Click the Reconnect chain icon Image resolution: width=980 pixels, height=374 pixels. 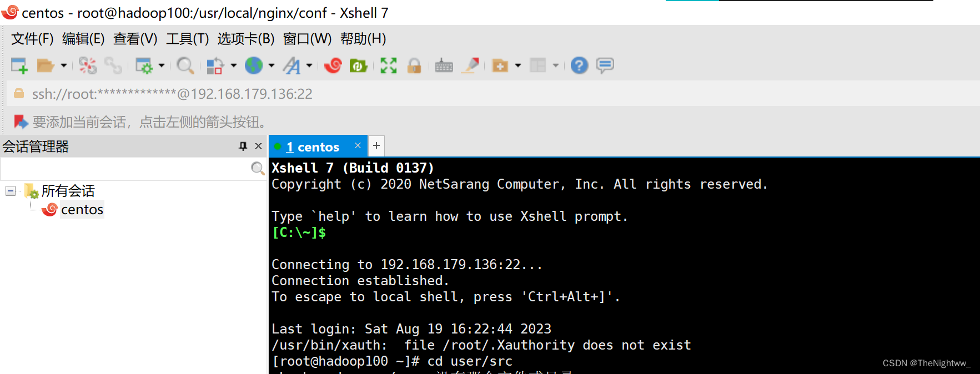[x=113, y=65]
